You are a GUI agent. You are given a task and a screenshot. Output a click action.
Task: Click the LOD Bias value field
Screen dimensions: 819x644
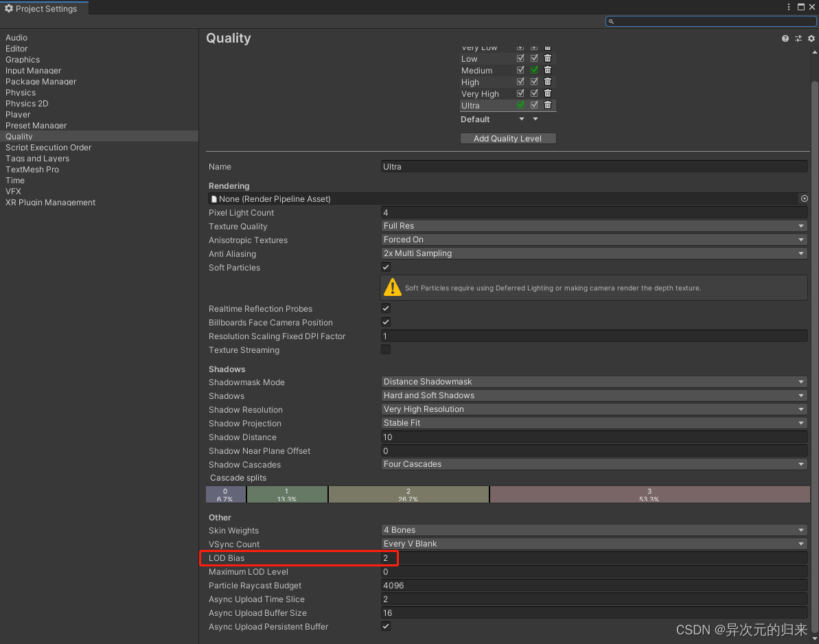coord(595,557)
